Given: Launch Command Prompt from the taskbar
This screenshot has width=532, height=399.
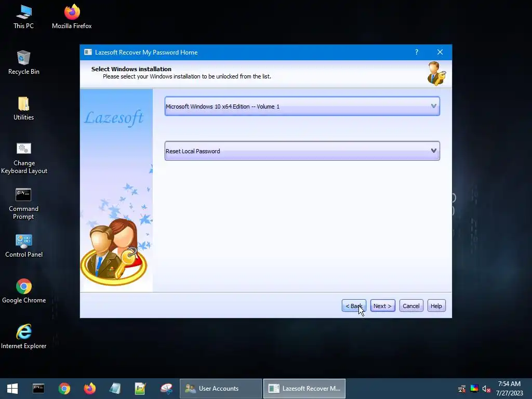Looking at the screenshot, I should [x=38, y=389].
